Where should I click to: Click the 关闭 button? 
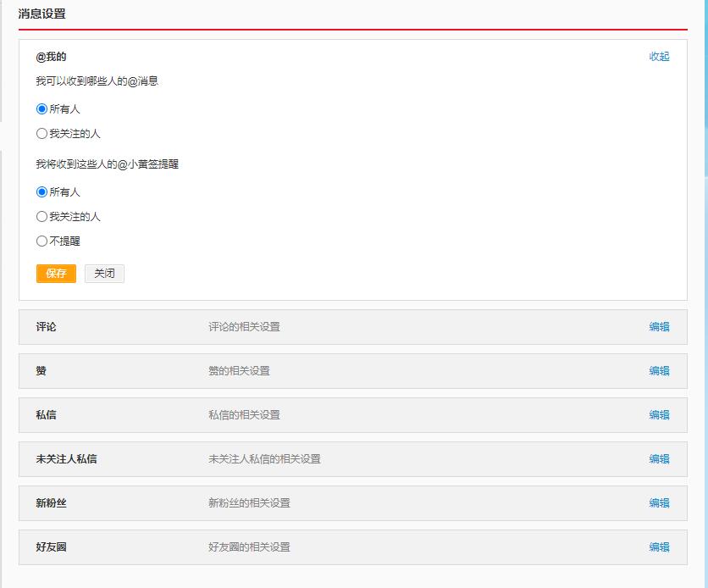tap(104, 274)
